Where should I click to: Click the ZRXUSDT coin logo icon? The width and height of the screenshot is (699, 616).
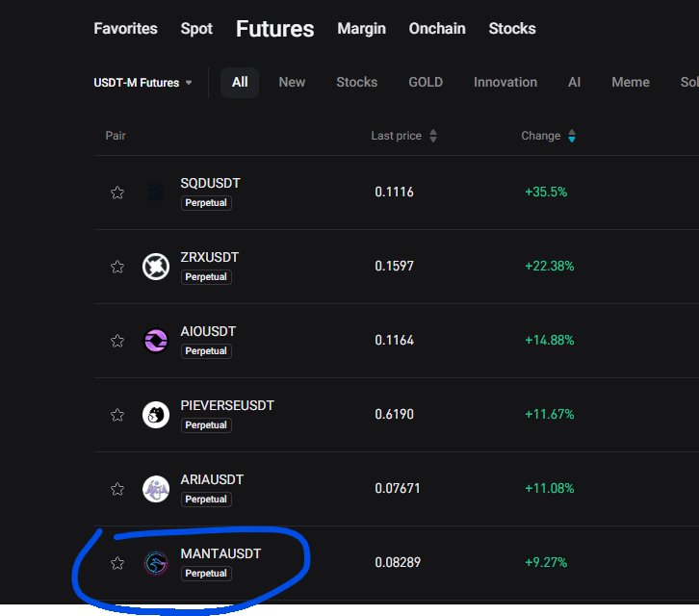click(156, 267)
